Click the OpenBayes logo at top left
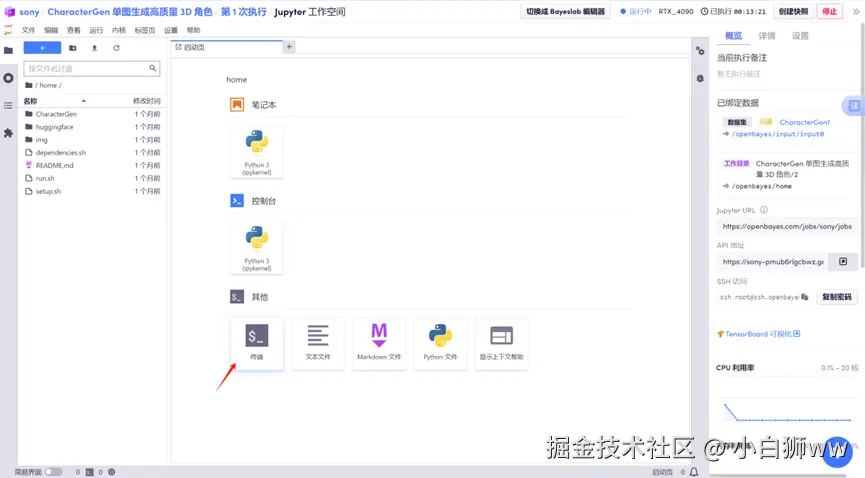Screen dimensions: 865x478 click(x=9, y=12)
